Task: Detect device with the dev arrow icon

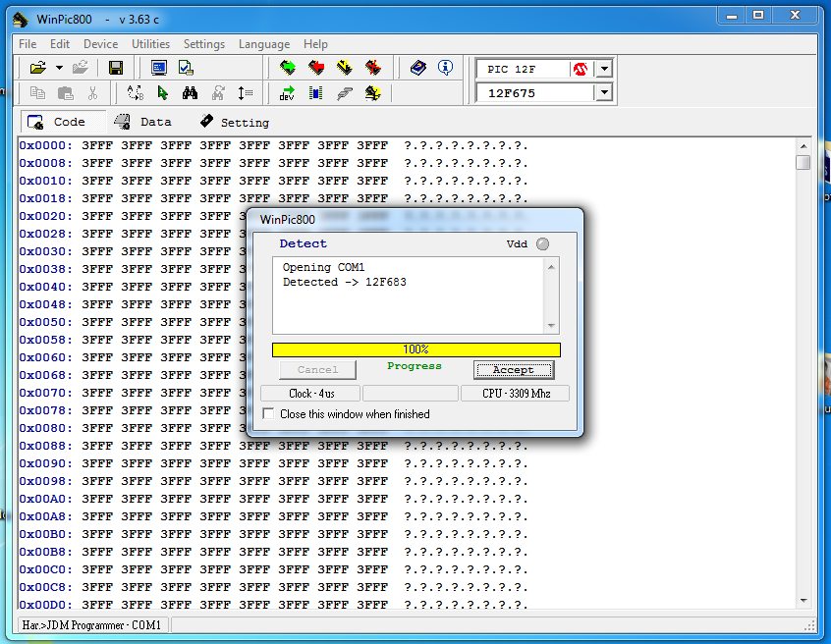Action: (287, 93)
